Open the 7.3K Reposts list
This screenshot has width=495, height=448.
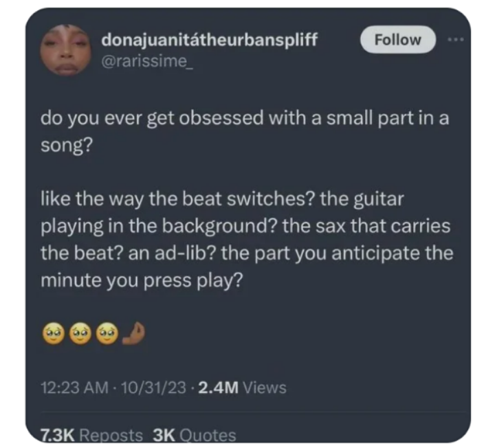click(x=91, y=436)
